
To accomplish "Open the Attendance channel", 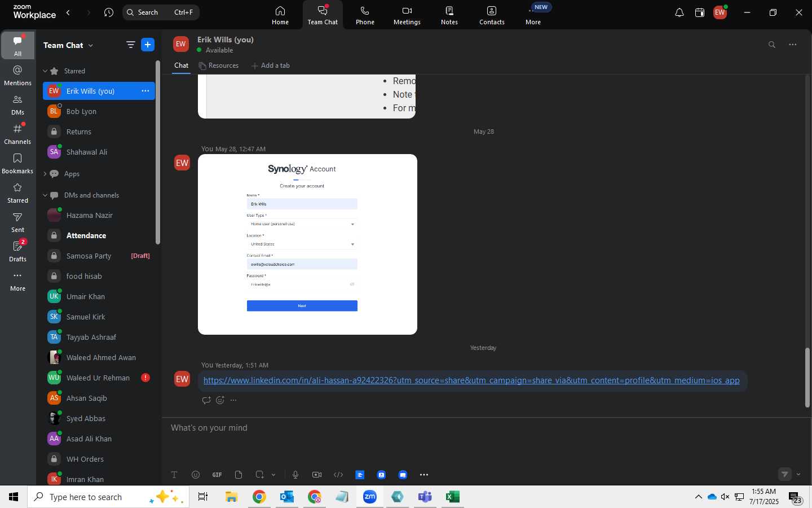I will tap(99, 235).
